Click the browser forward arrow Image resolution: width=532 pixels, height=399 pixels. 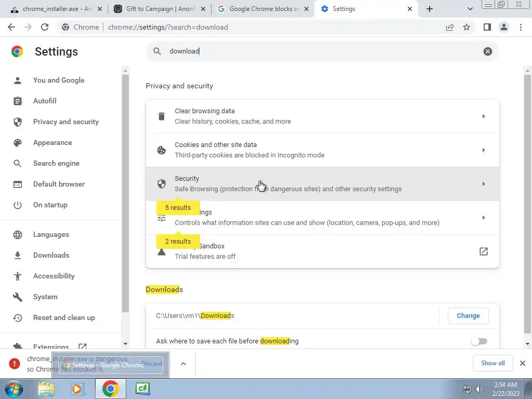[28, 27]
